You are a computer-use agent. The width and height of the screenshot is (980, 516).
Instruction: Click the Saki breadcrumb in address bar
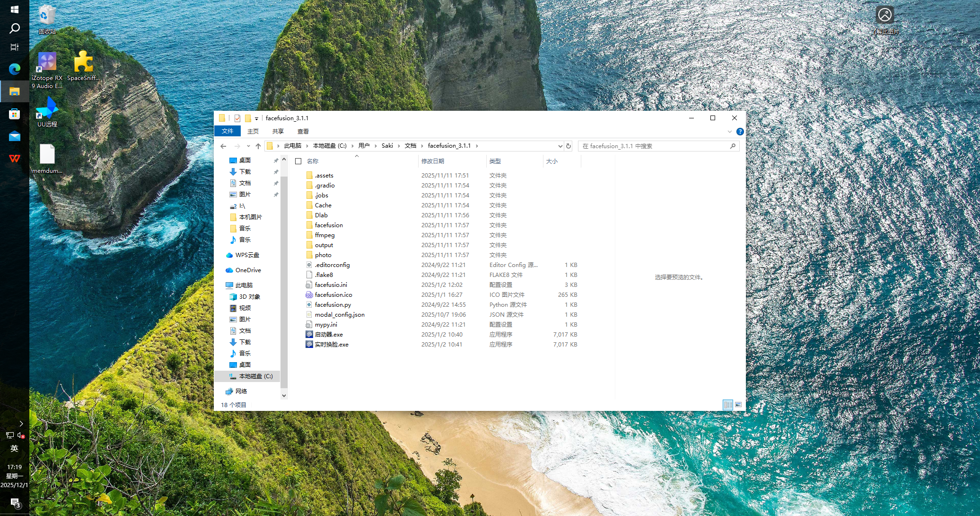387,146
